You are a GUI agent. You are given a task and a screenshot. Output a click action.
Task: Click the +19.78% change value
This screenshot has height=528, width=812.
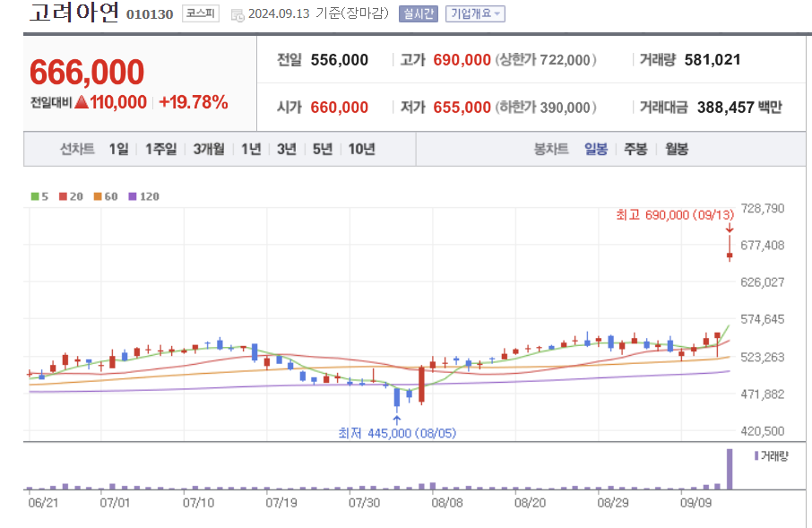click(x=194, y=102)
